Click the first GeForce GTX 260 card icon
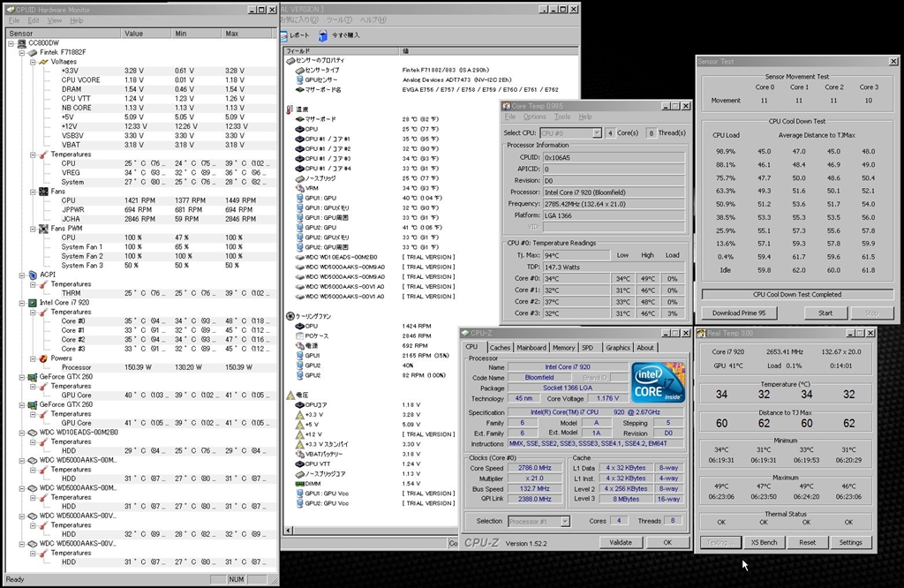Viewport: 904px width, 588px height. 32,377
